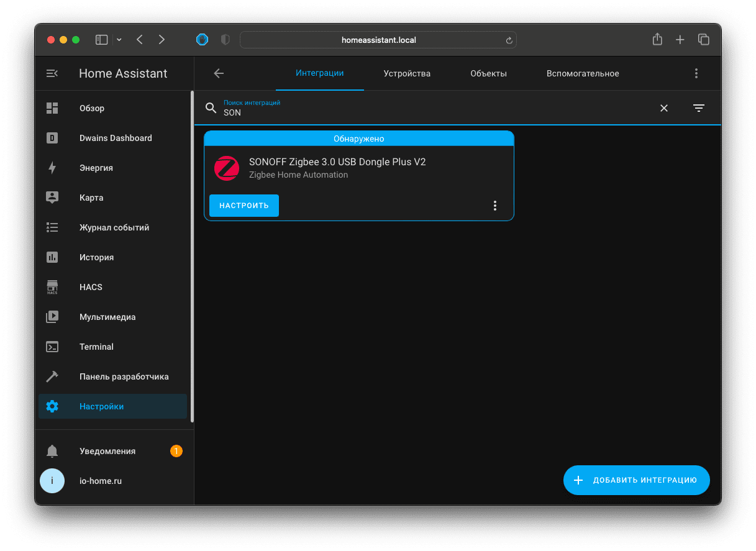Click the Safari address bar

(378, 40)
